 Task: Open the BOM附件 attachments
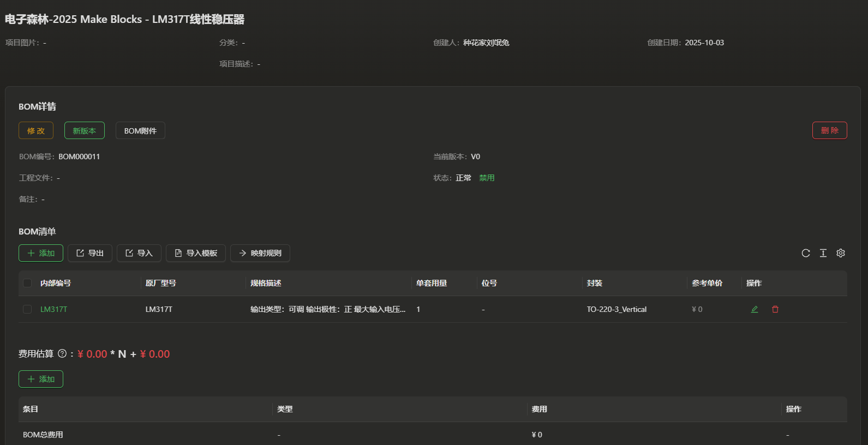[x=140, y=130]
